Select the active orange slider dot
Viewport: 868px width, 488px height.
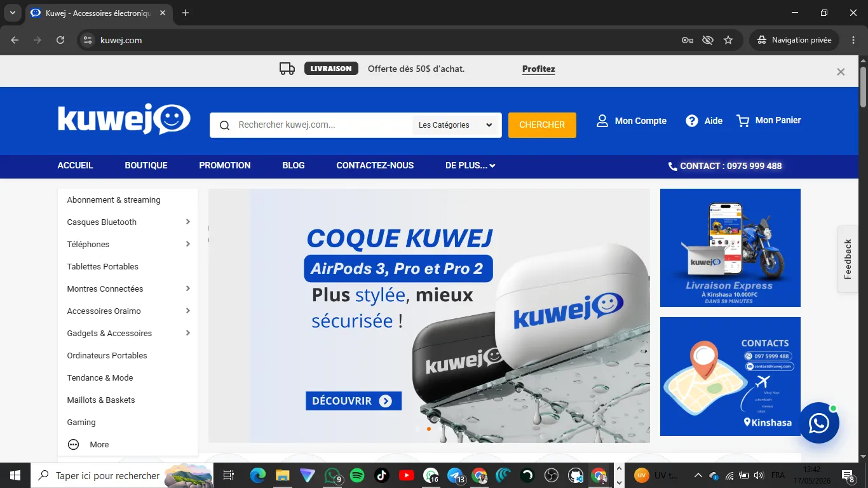click(x=429, y=429)
